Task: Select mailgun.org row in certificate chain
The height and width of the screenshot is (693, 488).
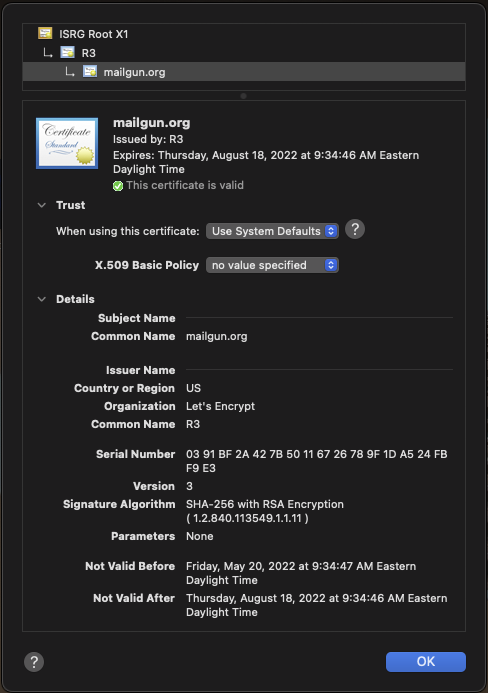Action: coord(244,72)
